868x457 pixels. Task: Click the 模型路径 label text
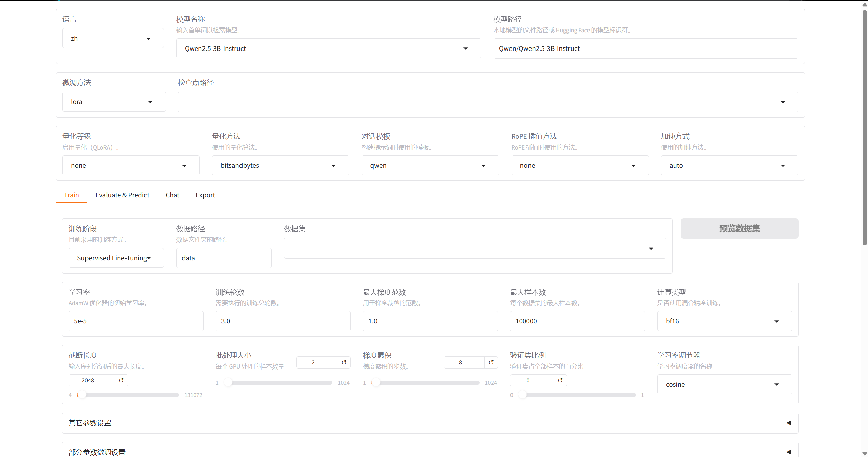click(x=507, y=19)
